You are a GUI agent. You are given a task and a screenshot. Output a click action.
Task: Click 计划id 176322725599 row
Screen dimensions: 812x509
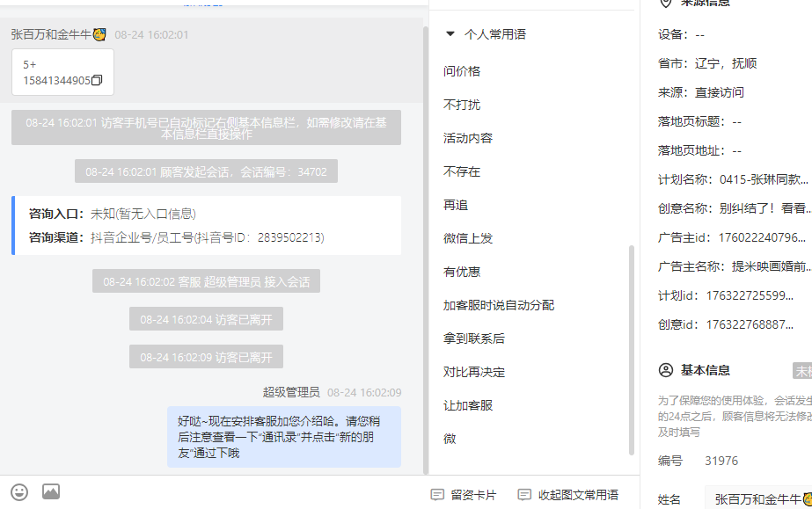pos(726,295)
